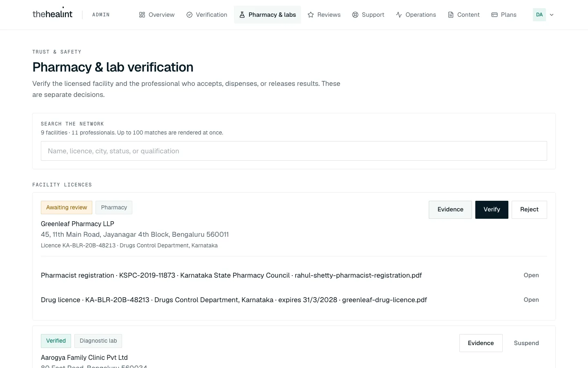Open the DA user avatar

[539, 15]
